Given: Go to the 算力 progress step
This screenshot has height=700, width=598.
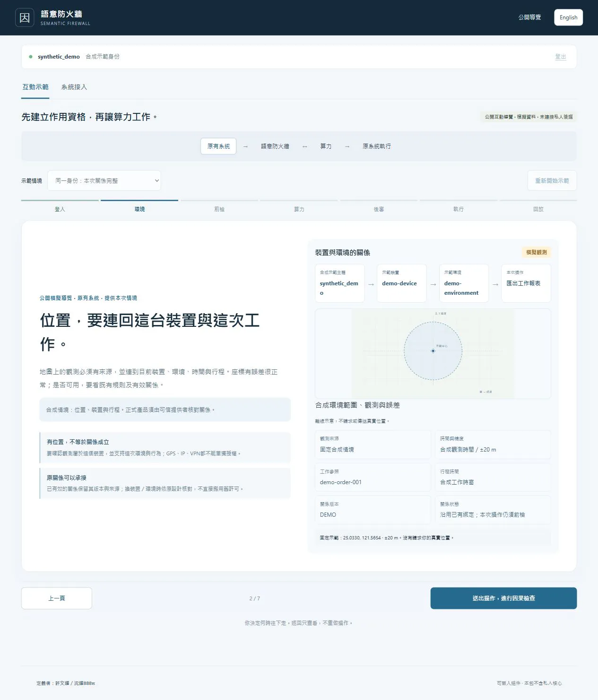Looking at the screenshot, I should click(x=299, y=206).
